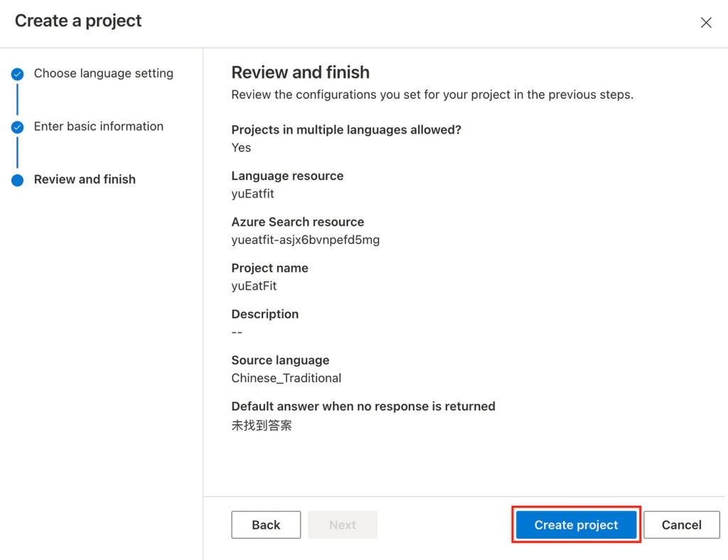Click the Yes value under multiple languages
The height and width of the screenshot is (560, 728).
tap(241, 148)
